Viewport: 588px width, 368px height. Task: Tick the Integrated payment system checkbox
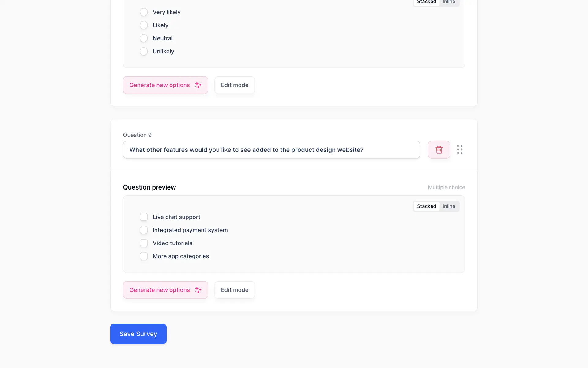(144, 230)
